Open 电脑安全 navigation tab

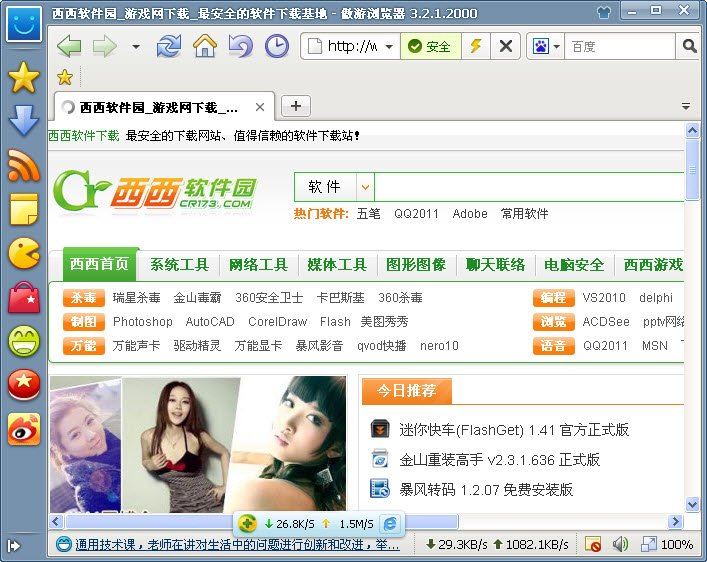(574, 264)
